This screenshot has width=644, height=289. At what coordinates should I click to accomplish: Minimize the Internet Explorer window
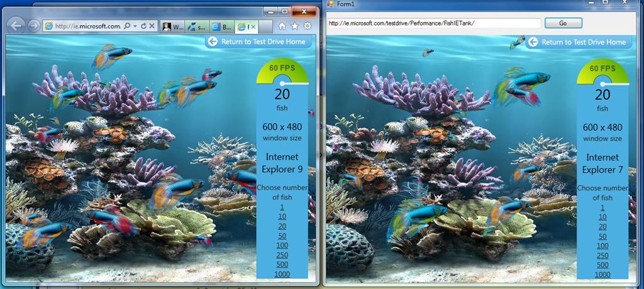[x=271, y=11]
